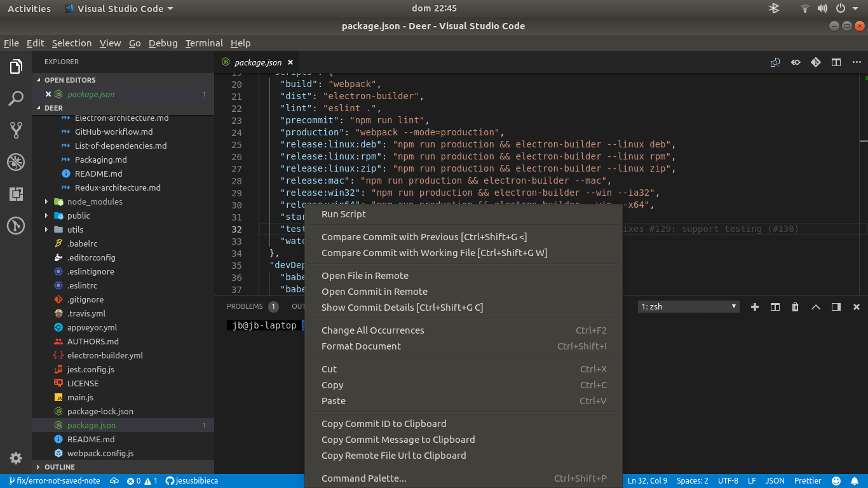Maximize the terminal panel with up arrow
Viewport: 868px width, 488px height.
[816, 307]
